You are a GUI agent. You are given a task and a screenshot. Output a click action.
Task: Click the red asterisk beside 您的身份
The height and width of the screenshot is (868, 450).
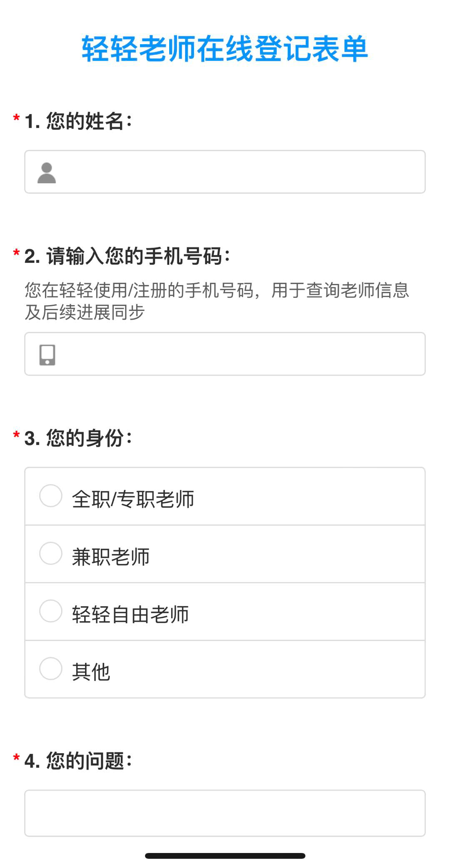[x=16, y=436]
